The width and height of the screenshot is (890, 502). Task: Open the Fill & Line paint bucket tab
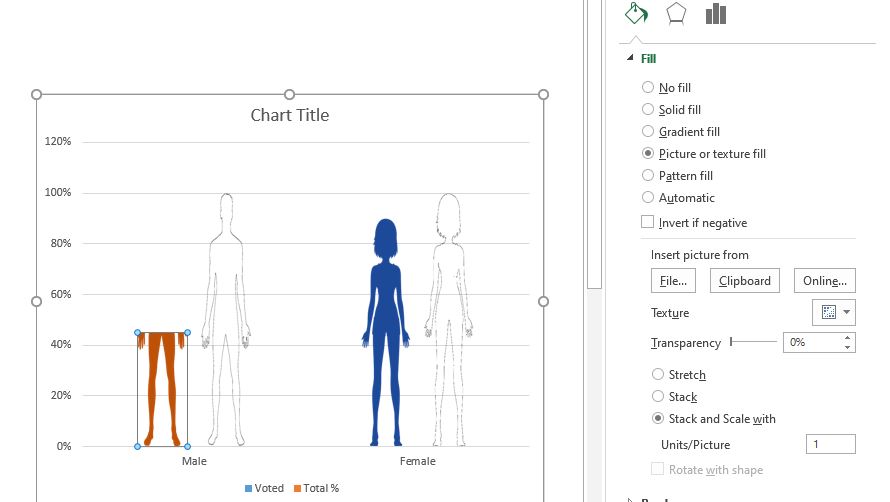(636, 13)
